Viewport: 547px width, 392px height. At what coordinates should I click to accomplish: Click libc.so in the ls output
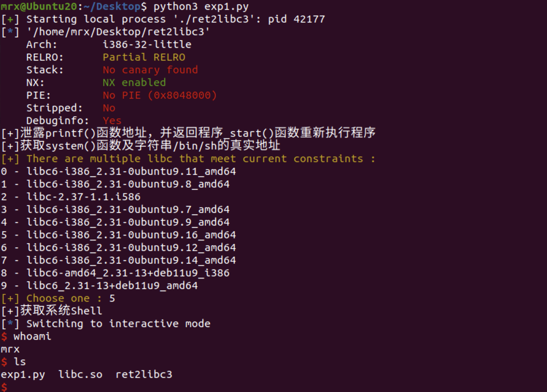[80, 374]
